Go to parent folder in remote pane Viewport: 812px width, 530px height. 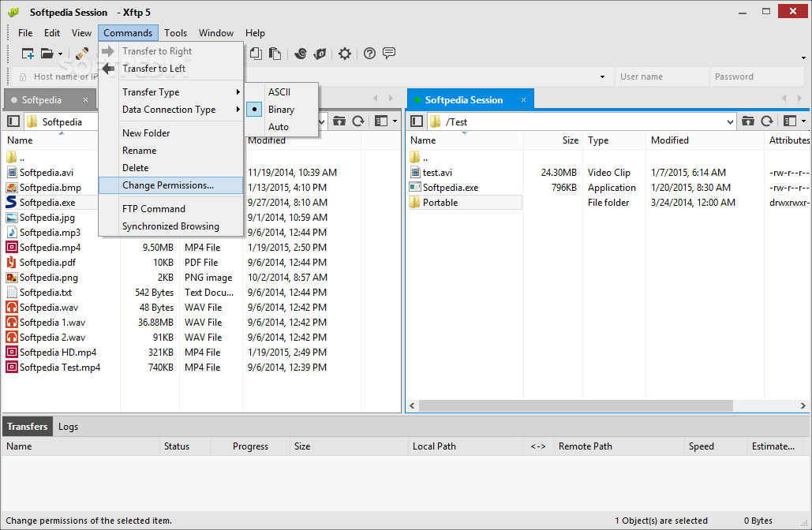pos(748,121)
